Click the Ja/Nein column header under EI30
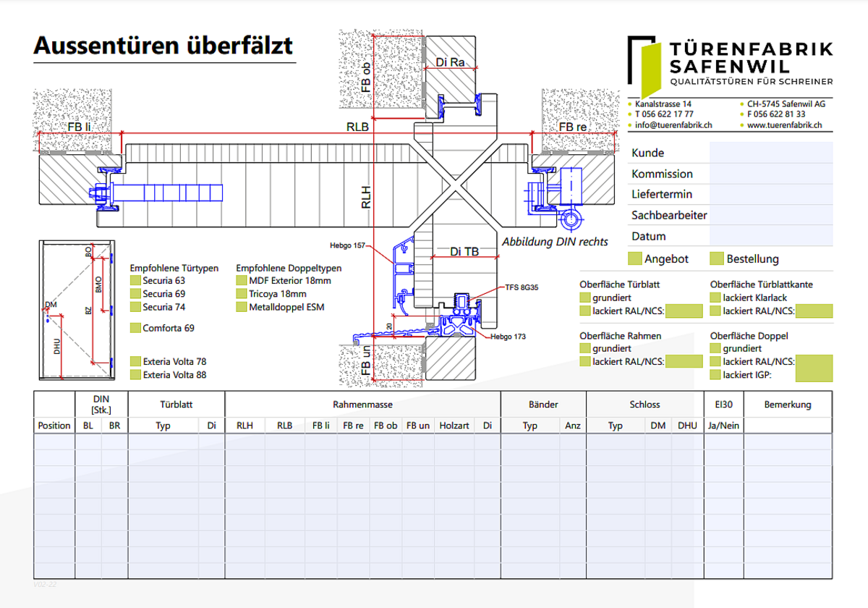 coord(724,426)
